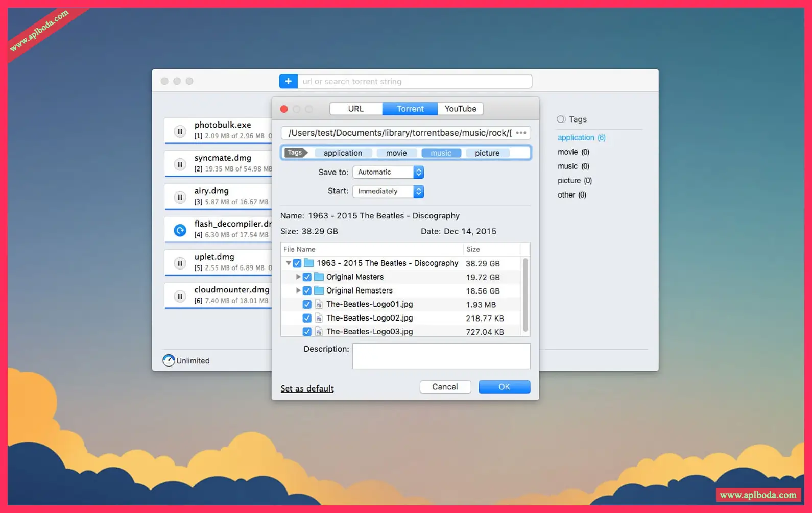Switch to the Torrent tab
This screenshot has width=812, height=513.
point(410,109)
